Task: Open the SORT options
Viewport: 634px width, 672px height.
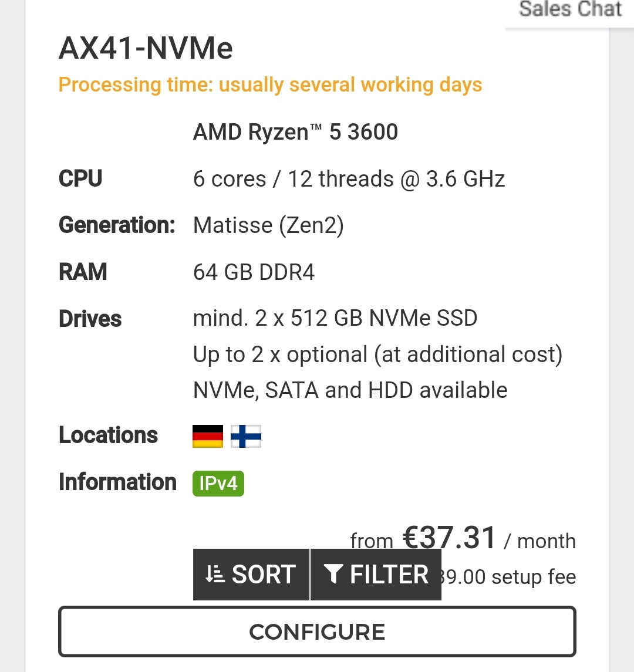Action: click(x=251, y=575)
